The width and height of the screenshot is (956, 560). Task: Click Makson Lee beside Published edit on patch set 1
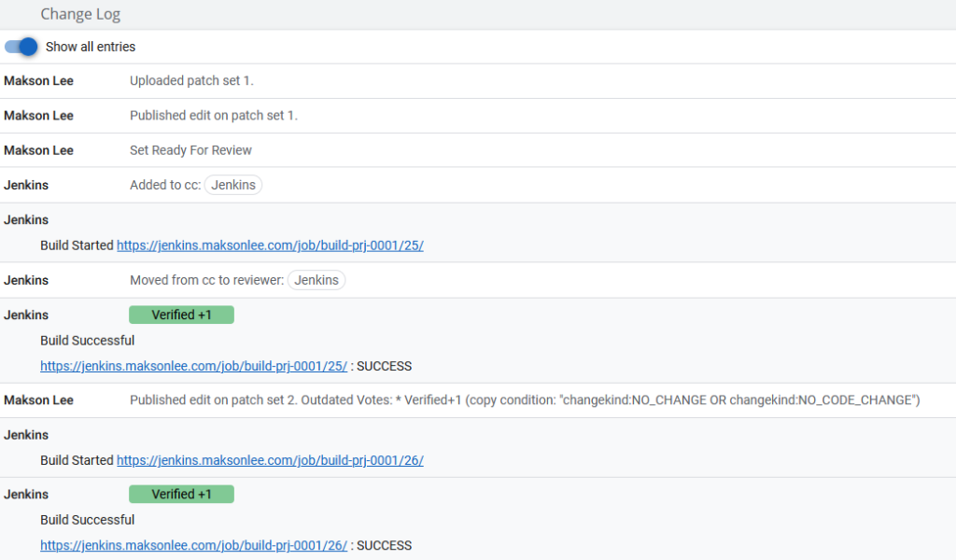coord(38,116)
